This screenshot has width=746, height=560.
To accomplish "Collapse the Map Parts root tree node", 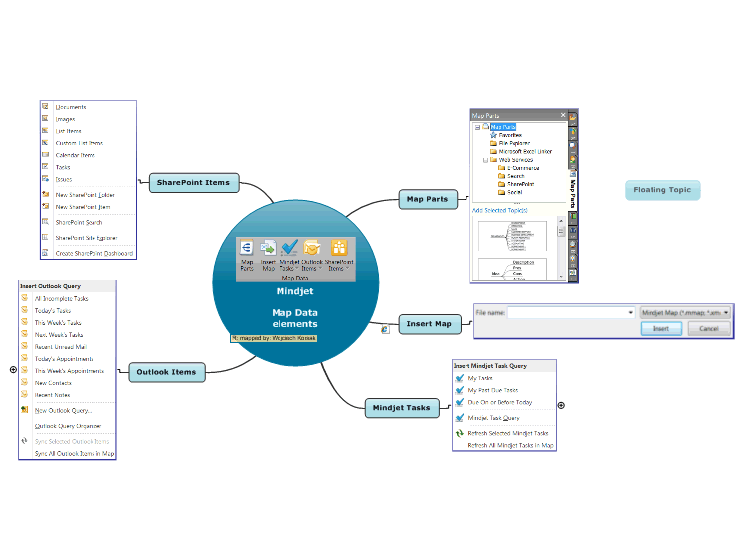I will [x=477, y=127].
